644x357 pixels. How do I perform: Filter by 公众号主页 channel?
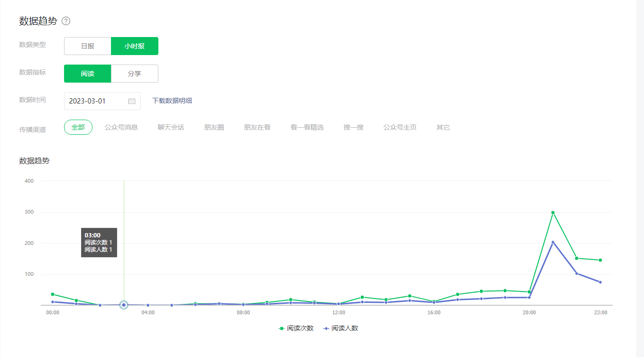pyautogui.click(x=400, y=127)
